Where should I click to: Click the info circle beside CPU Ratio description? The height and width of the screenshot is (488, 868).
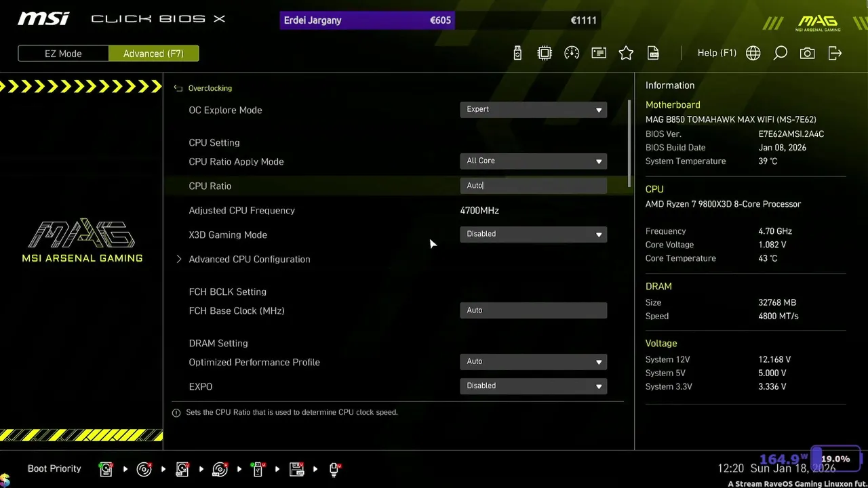click(176, 412)
